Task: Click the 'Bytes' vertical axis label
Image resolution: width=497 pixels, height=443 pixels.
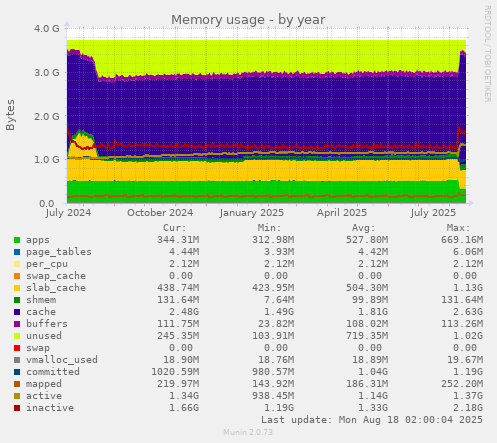Action: pos(10,115)
